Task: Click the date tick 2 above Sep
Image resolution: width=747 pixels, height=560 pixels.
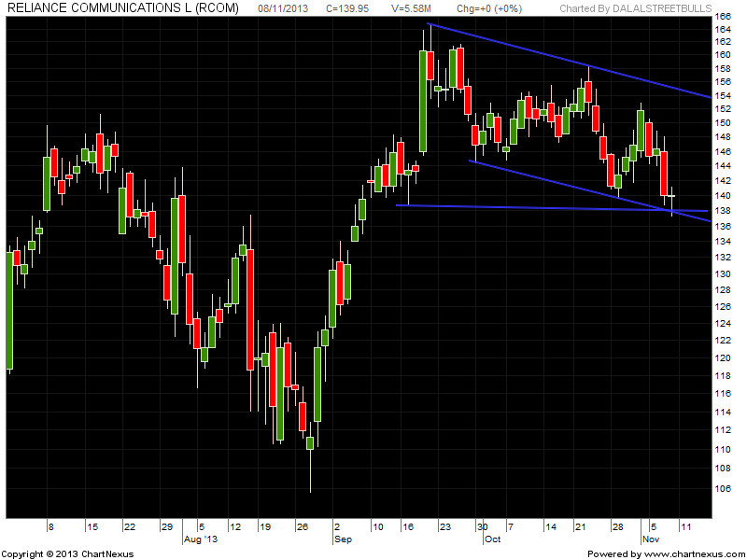Action: [x=337, y=527]
